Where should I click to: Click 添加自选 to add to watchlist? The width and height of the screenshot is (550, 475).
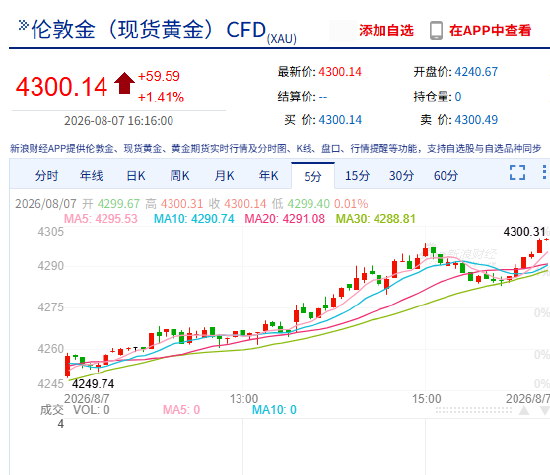pos(386,31)
